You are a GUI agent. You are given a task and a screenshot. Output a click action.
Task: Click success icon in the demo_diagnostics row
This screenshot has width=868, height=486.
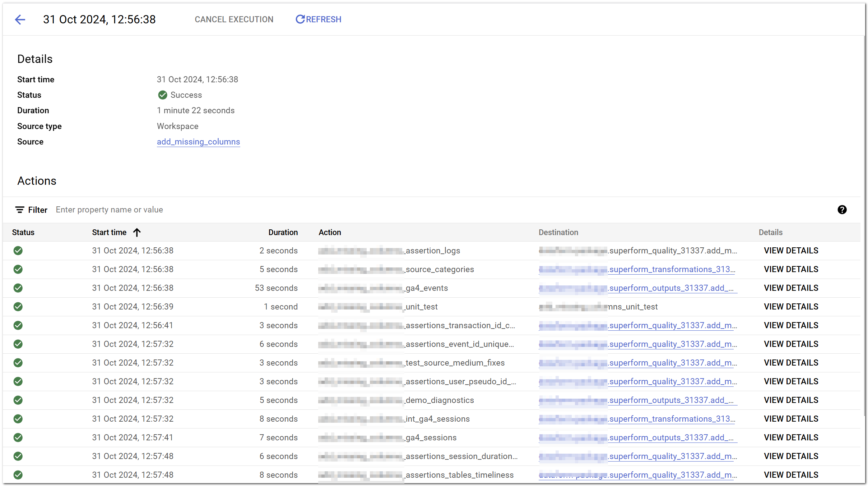(x=18, y=400)
